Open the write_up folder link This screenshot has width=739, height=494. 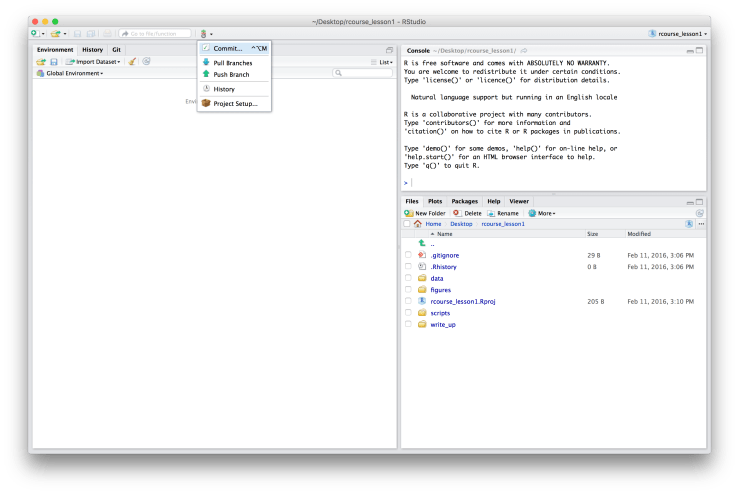(443, 324)
